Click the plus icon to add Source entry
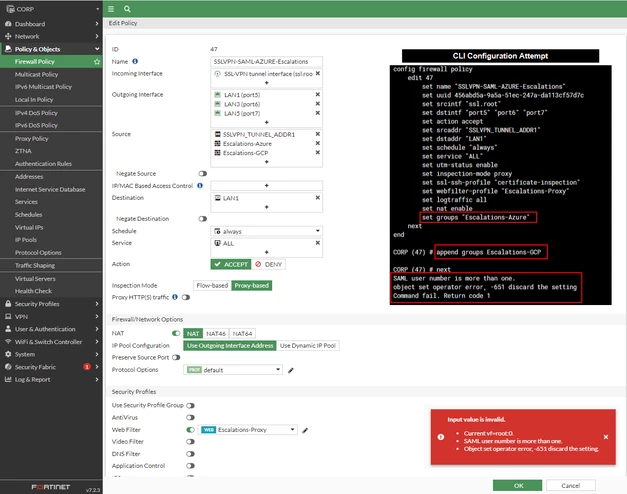 pos(267,162)
